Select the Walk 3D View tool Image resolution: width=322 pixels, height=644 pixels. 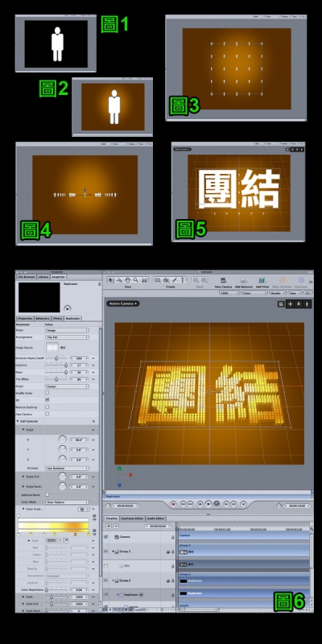point(144,280)
